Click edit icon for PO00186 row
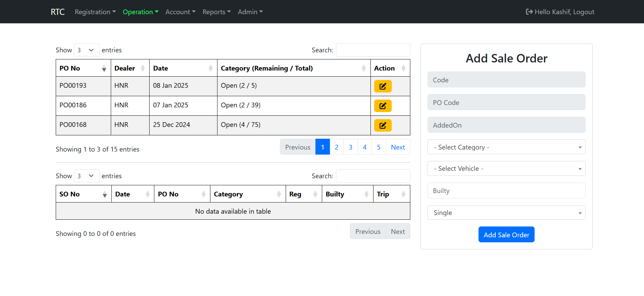The image size is (644, 296). click(x=383, y=106)
